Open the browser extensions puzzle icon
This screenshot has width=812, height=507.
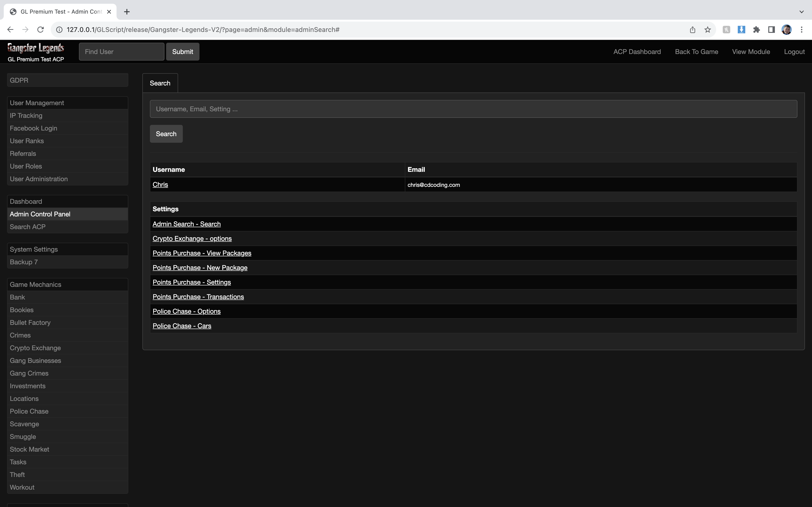(756, 30)
